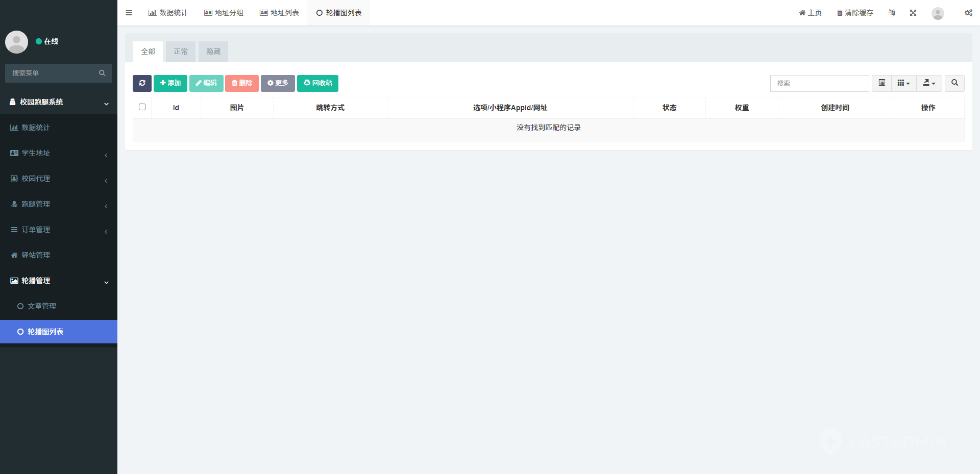Open the user avatar in top bar
980x474 pixels.
[x=938, y=13]
